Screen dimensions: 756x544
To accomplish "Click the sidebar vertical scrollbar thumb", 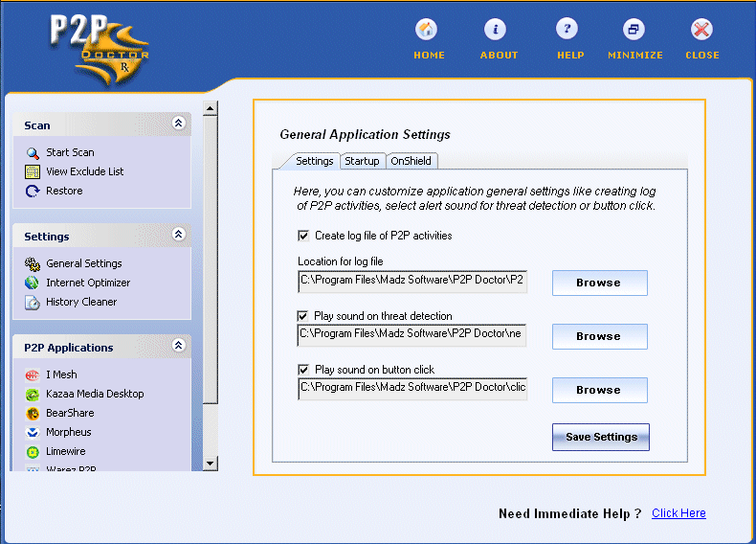I will 211,260.
